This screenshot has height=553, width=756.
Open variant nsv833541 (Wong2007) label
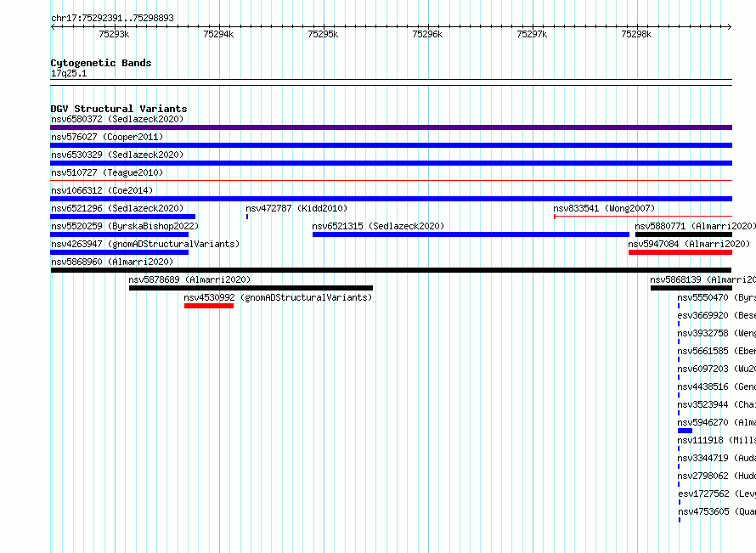[604, 208]
